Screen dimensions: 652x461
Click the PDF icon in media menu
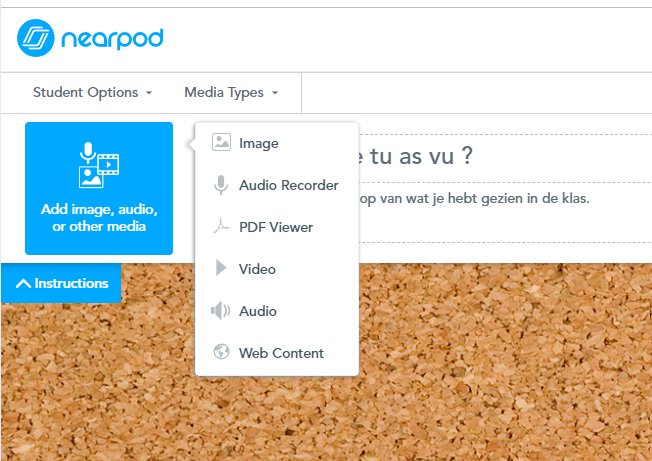tap(221, 227)
